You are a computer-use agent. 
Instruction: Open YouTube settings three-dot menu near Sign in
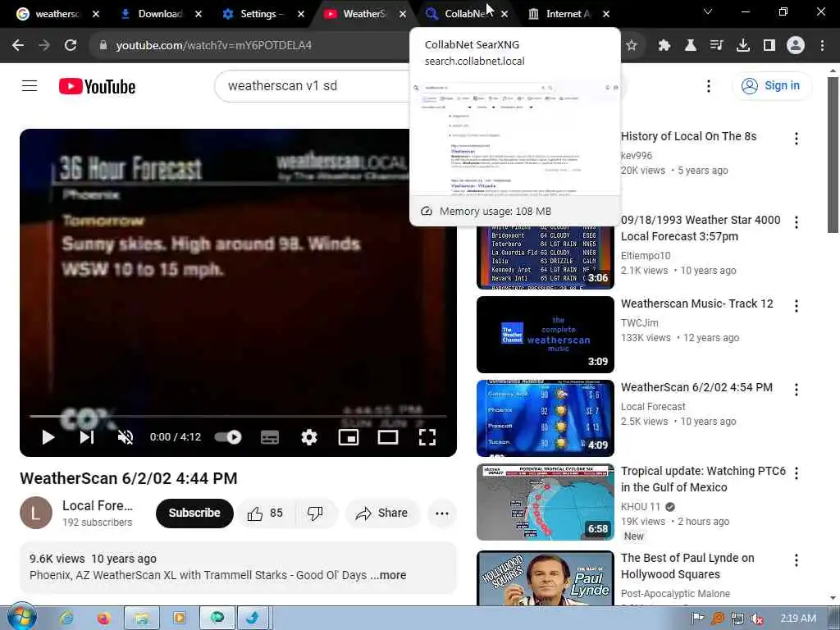pos(708,85)
